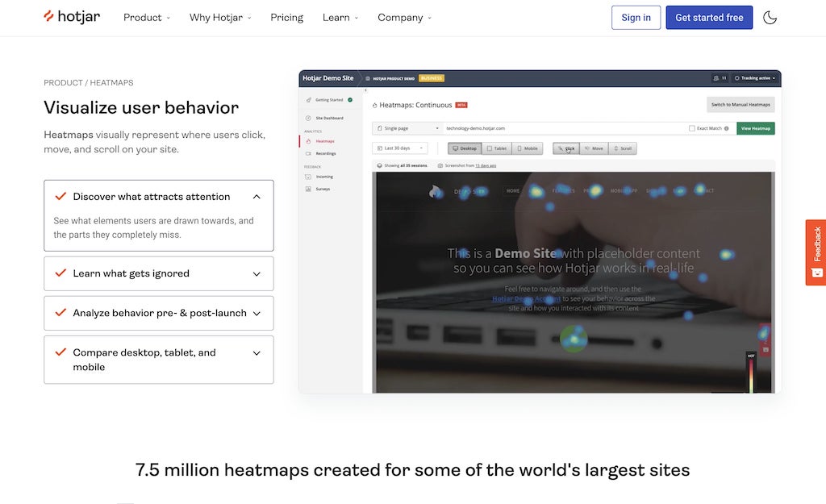Screen dimensions: 826x504
Task: Open the Product menu
Action: pos(147,18)
